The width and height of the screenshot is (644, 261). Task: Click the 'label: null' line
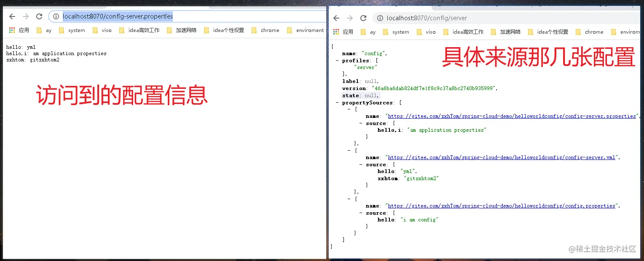[x=360, y=81]
